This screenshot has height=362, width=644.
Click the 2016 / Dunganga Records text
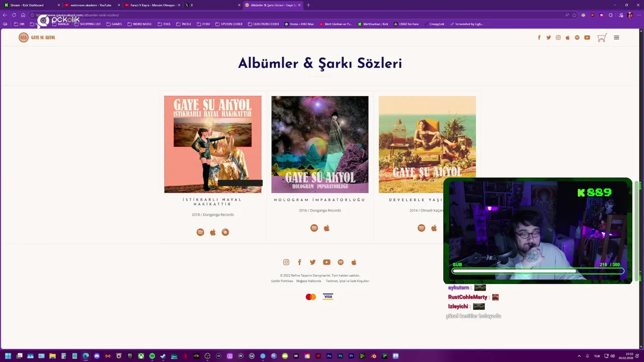tap(320, 211)
